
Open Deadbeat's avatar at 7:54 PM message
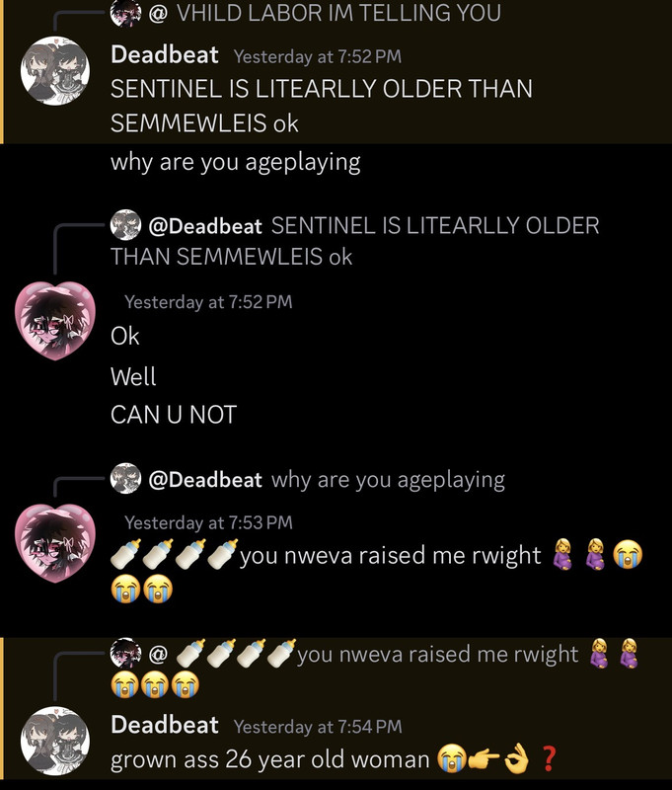pyautogui.click(x=55, y=741)
